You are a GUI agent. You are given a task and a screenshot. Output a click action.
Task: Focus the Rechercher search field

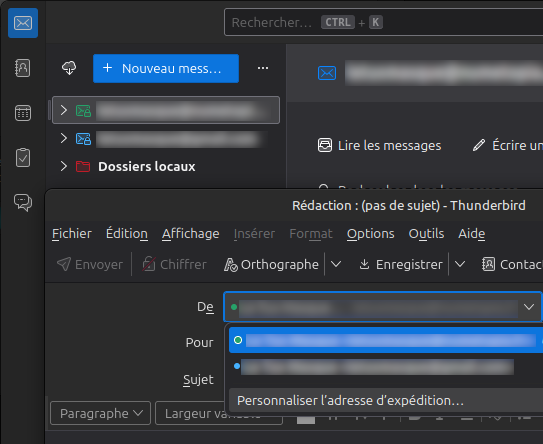[x=383, y=23]
